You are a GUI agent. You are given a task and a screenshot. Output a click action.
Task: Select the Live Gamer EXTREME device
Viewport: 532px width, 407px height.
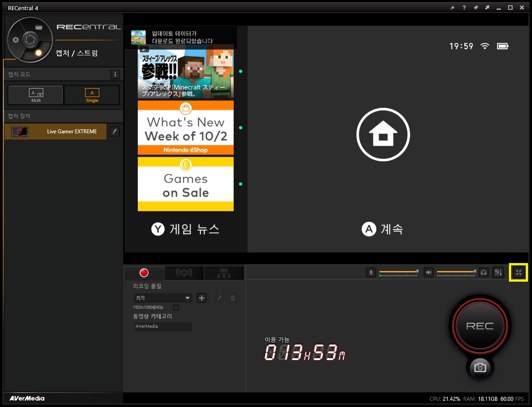[x=55, y=132]
